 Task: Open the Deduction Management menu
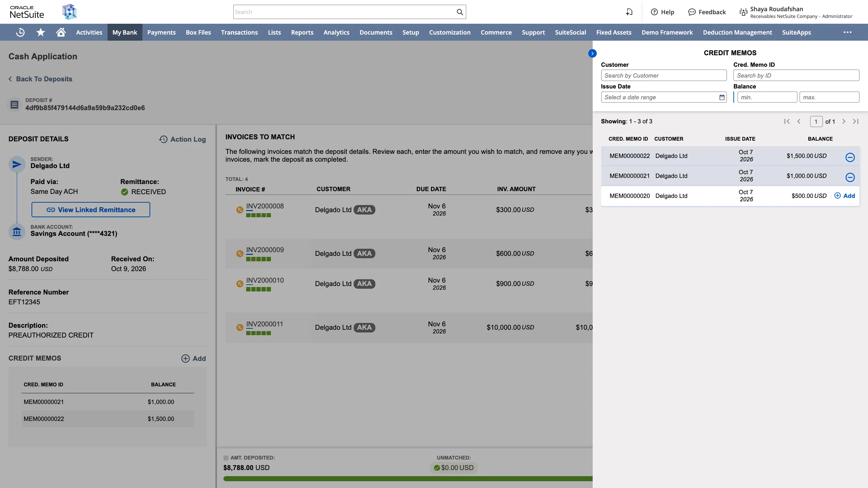pos(737,32)
